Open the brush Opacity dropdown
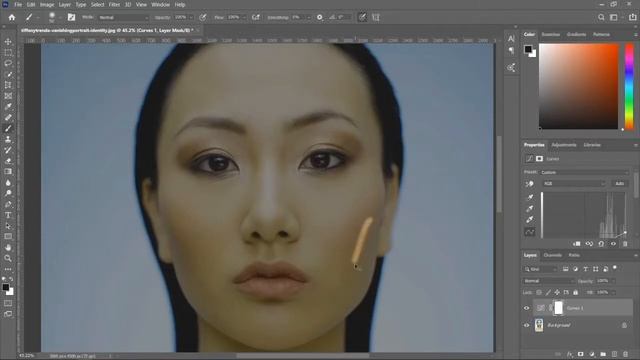This screenshot has width=640, height=360. pyautogui.click(x=191, y=18)
